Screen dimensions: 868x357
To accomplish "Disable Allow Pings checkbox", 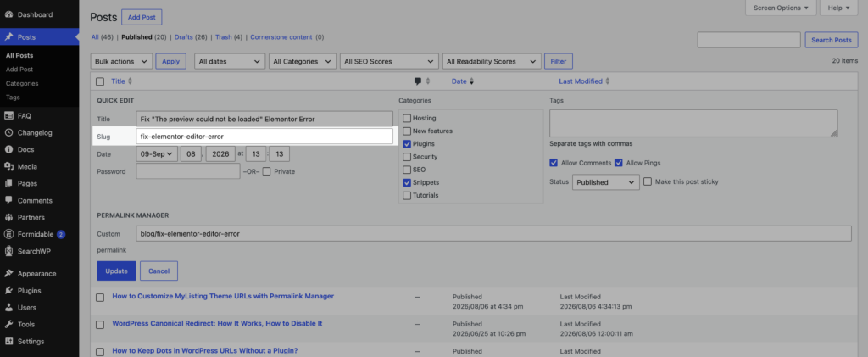I will [x=619, y=163].
